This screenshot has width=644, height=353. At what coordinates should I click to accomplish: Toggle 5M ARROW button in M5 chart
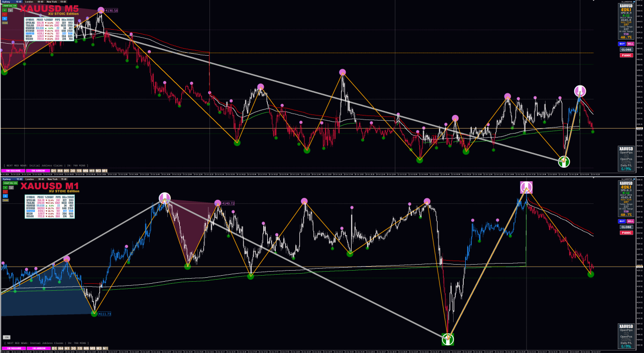pos(38,171)
